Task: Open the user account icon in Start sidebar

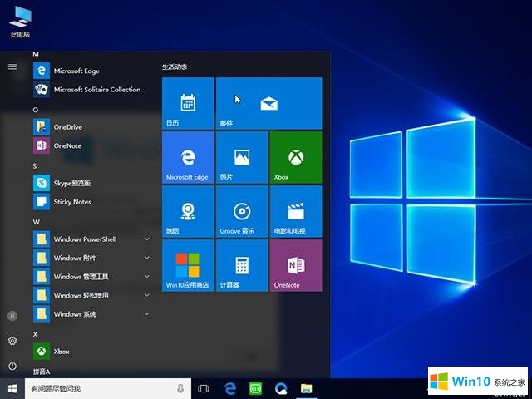Action: click(12, 316)
